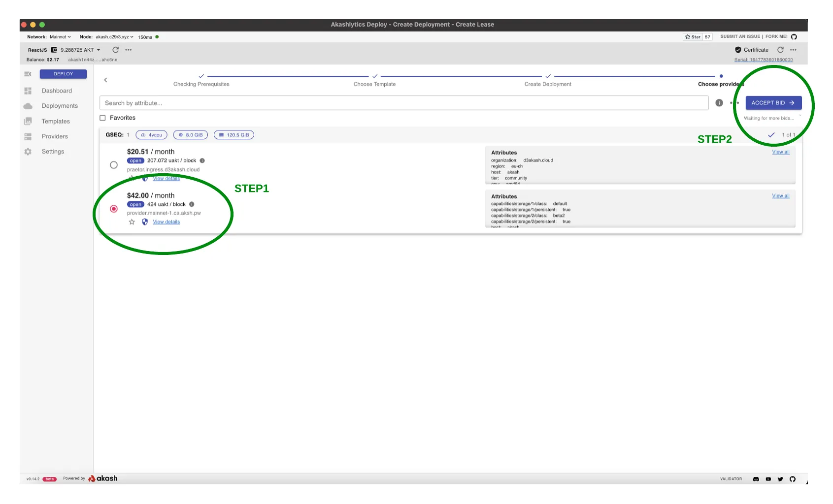The image size is (833, 504).
Task: Select the $42.00 per month bid
Action: click(114, 209)
